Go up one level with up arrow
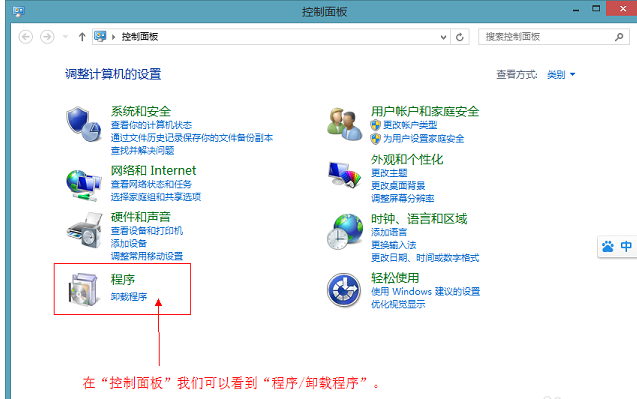This screenshot has width=637, height=399. point(82,37)
